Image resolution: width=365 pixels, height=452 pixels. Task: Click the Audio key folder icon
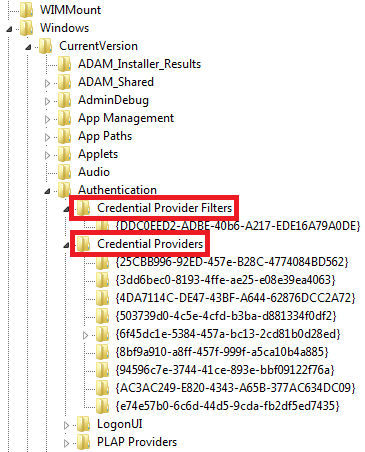tap(65, 172)
